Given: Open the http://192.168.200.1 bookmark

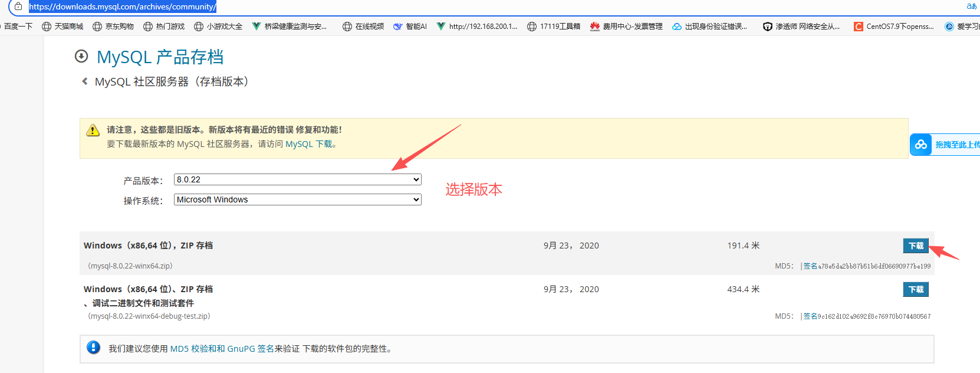Looking at the screenshot, I should coord(477,27).
